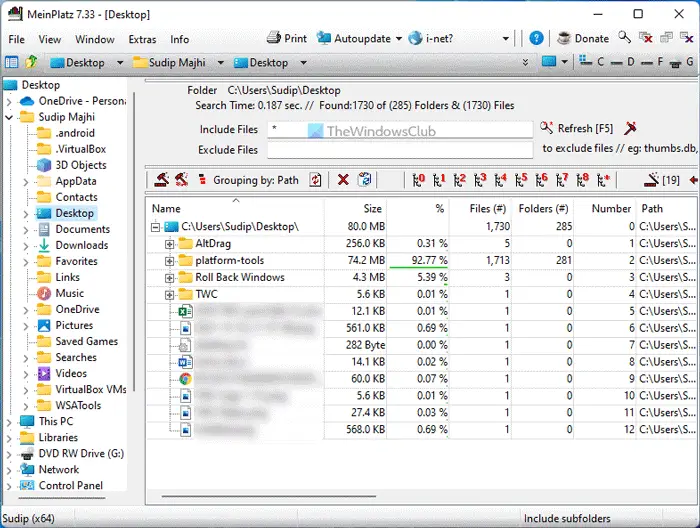
Task: Click the horizontal scrollbar under the file list
Action: click(x=269, y=496)
